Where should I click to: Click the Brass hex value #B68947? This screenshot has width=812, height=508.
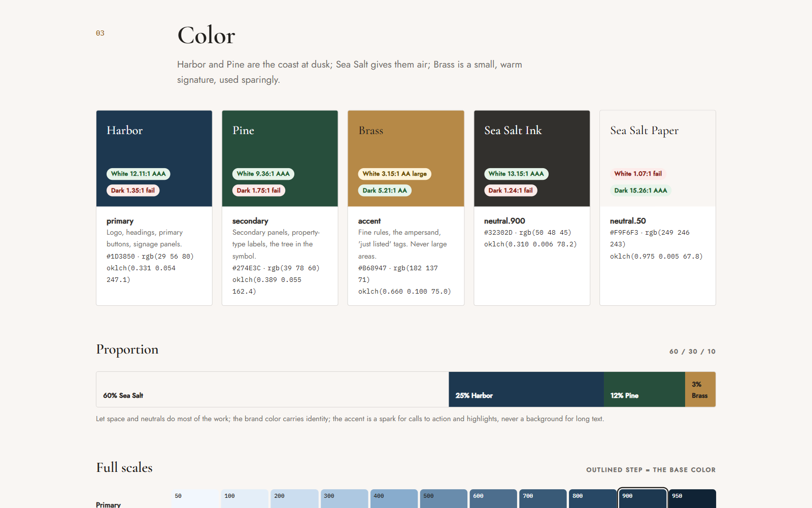[x=373, y=268]
